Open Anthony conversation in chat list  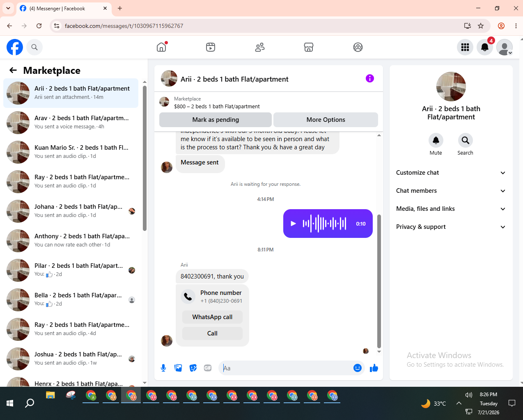(x=71, y=241)
